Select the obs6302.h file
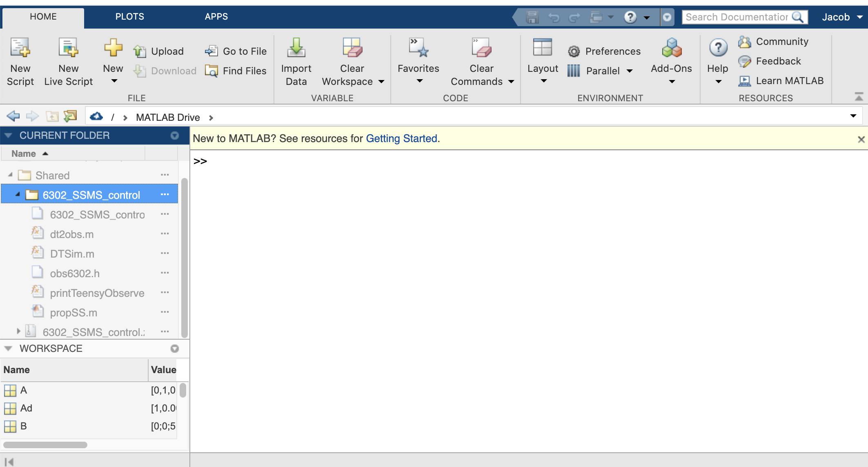This screenshot has width=868, height=467. pyautogui.click(x=75, y=274)
